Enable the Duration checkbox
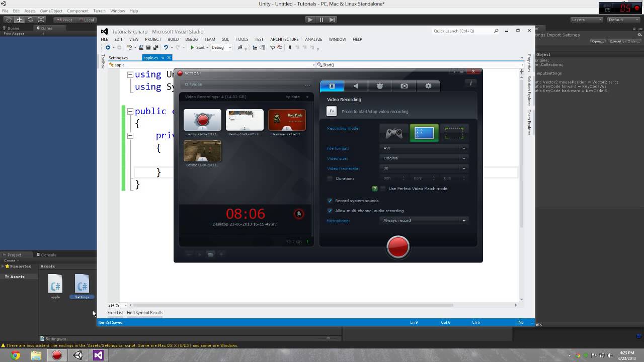 [x=330, y=178]
